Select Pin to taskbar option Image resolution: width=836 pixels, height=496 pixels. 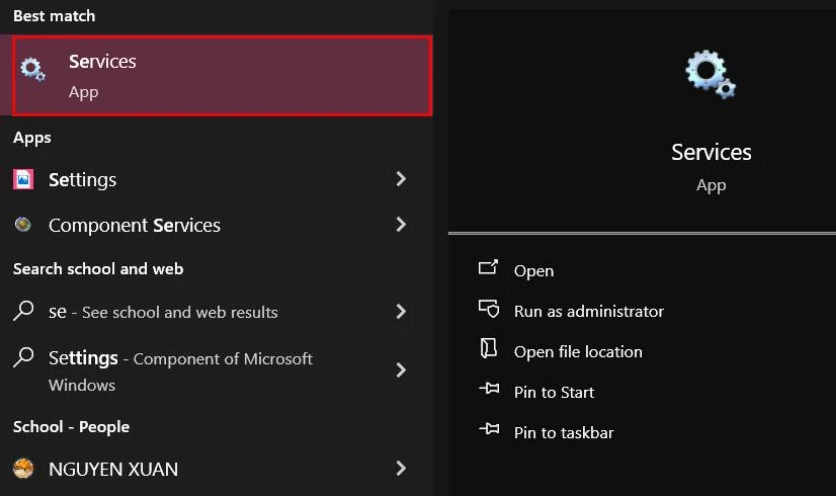coord(563,433)
